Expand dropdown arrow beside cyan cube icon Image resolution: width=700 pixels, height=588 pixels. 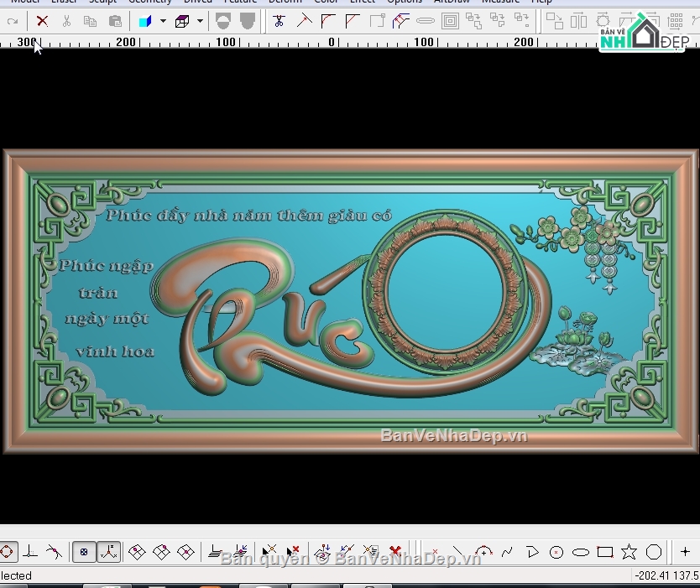(x=164, y=21)
